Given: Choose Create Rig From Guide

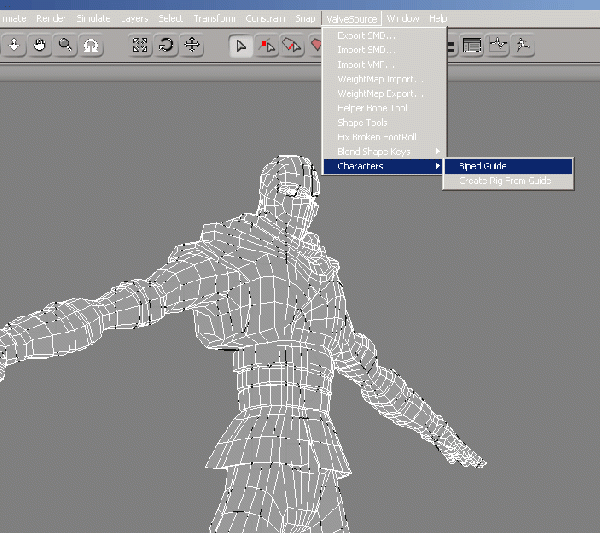Looking at the screenshot, I should pyautogui.click(x=508, y=181).
